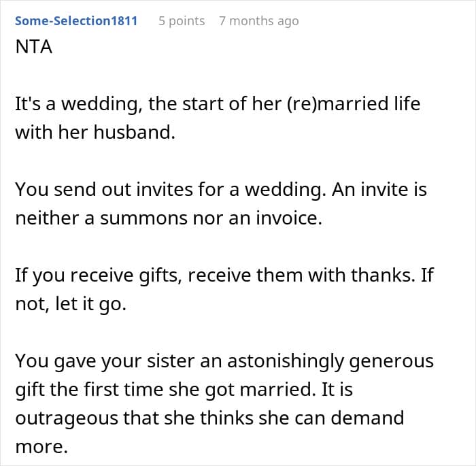Screen dimensions: 476x466
Task: Click the 5 points score label
Action: click(182, 21)
